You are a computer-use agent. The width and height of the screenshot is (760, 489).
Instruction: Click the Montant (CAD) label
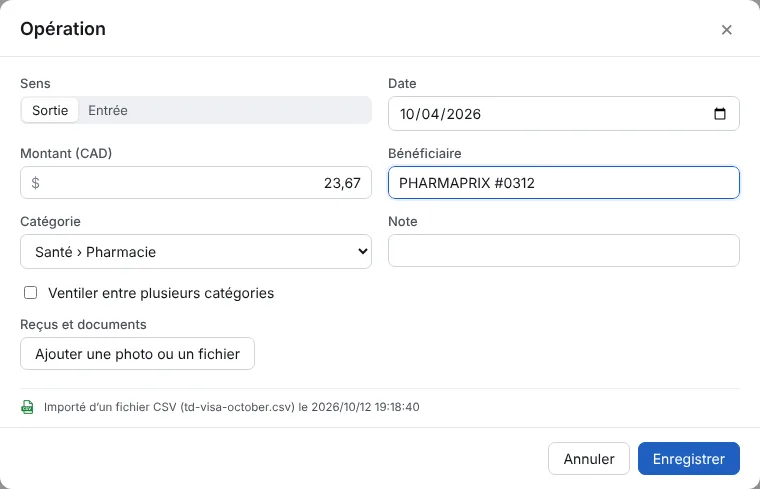click(x=66, y=153)
